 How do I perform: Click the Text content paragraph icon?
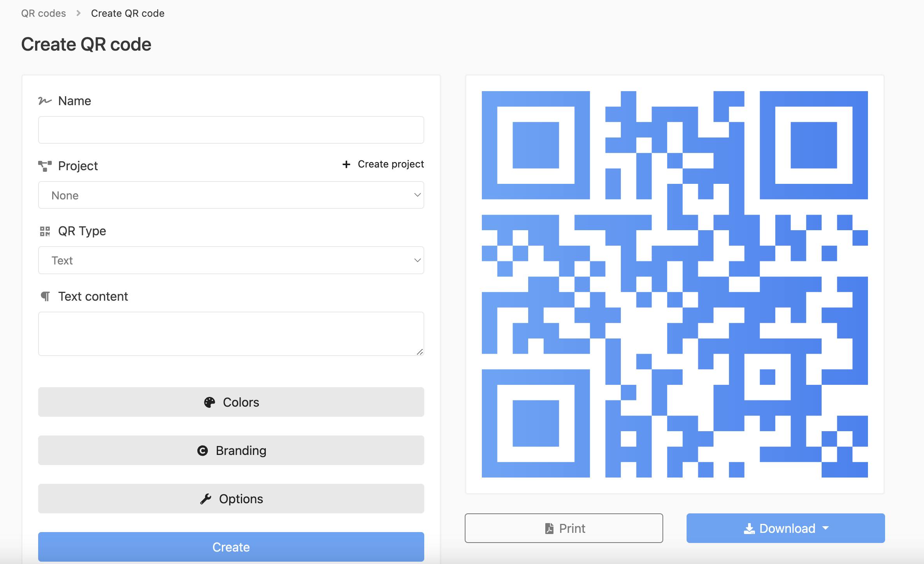coord(45,296)
